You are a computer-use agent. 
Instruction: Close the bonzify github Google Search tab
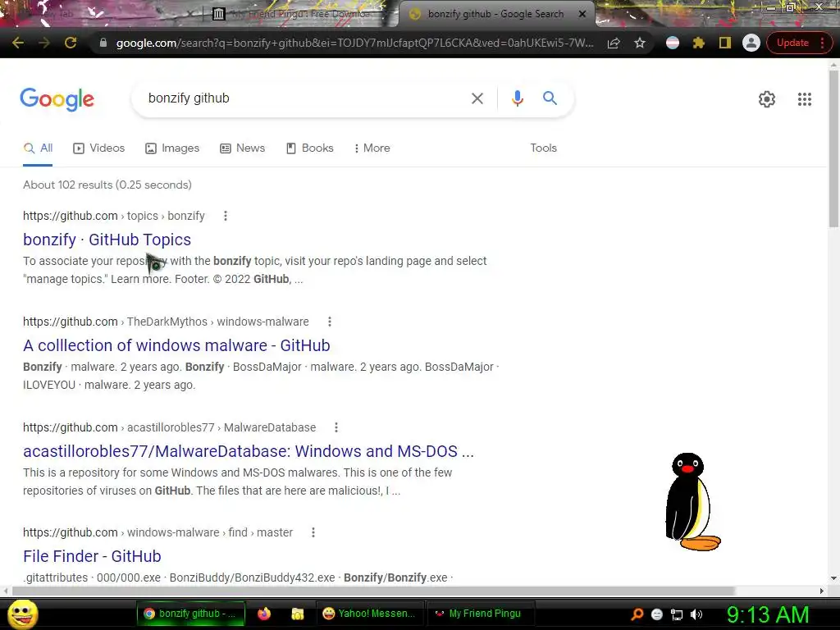coord(582,14)
